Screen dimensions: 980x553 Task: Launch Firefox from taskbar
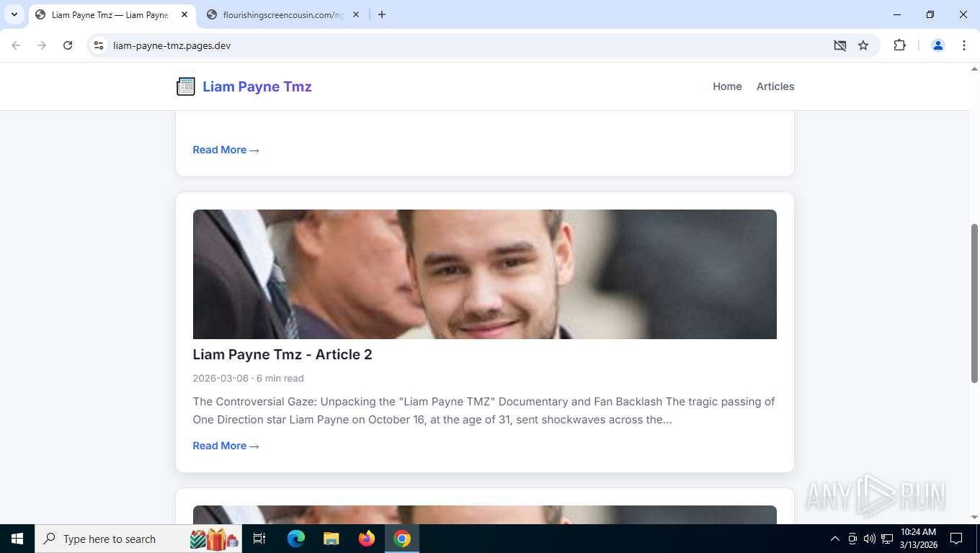click(x=367, y=539)
